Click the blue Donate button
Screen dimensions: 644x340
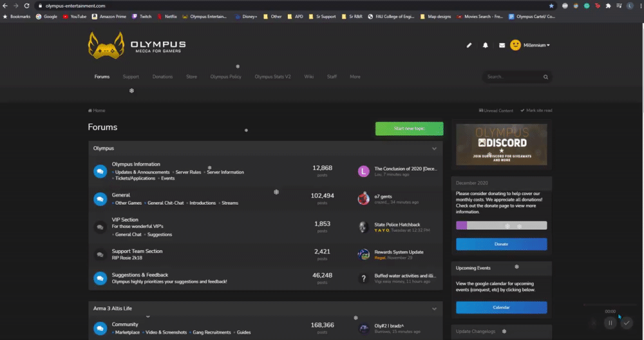pyautogui.click(x=502, y=244)
